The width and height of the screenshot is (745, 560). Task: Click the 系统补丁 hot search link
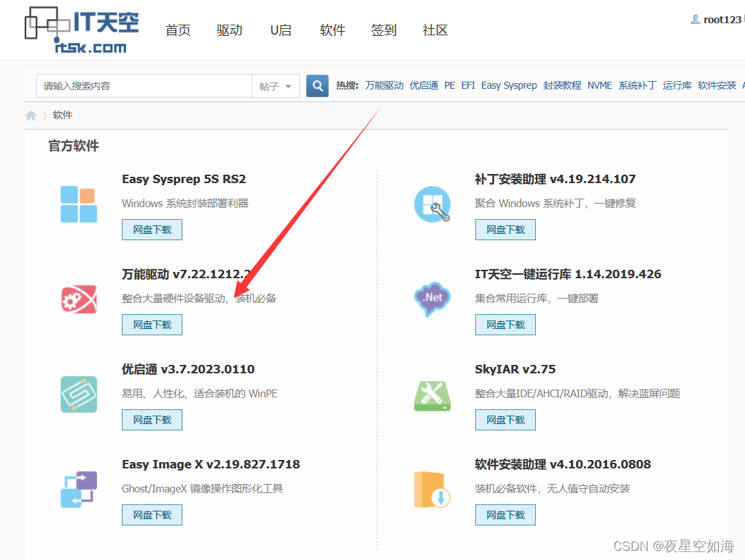point(637,85)
